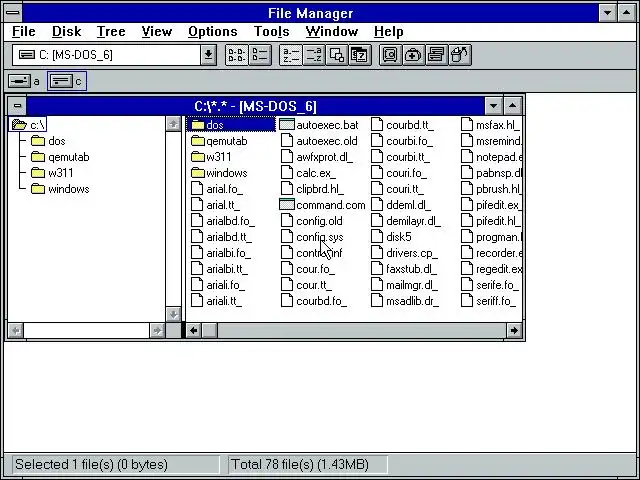
Task: Minimize the C:\*.* directory window
Action: click(x=493, y=106)
